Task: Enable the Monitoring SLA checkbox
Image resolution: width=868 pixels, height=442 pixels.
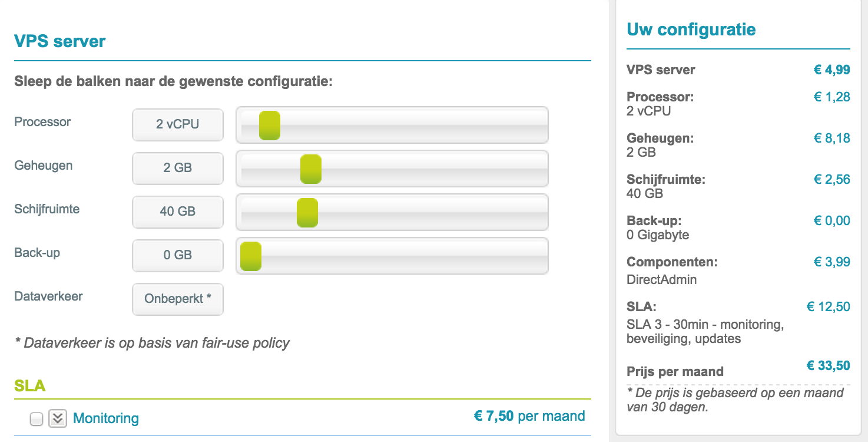Action: coord(37,419)
